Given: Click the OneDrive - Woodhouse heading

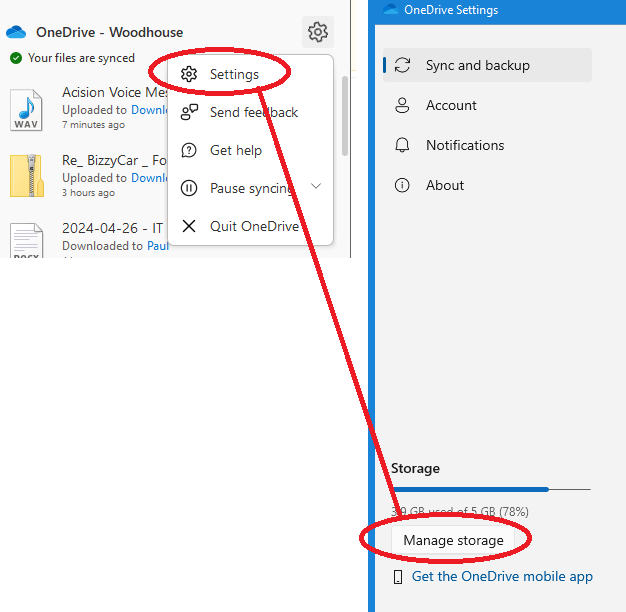Looking at the screenshot, I should point(109,32).
